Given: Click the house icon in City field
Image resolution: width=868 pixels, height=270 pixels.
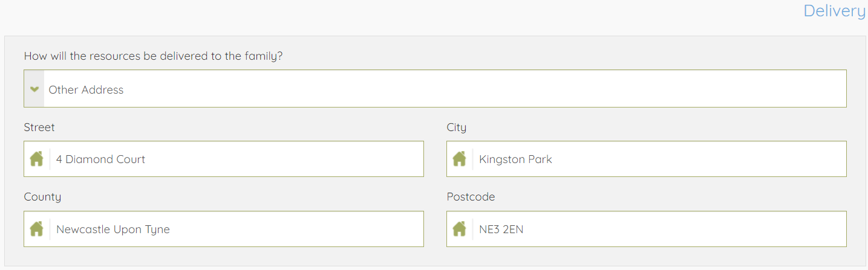Looking at the screenshot, I should [x=460, y=159].
